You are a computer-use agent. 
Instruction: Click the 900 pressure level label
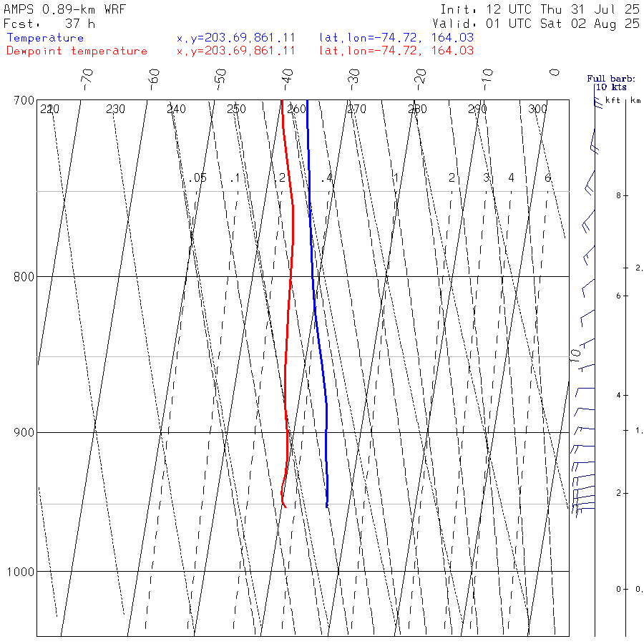coord(24,433)
